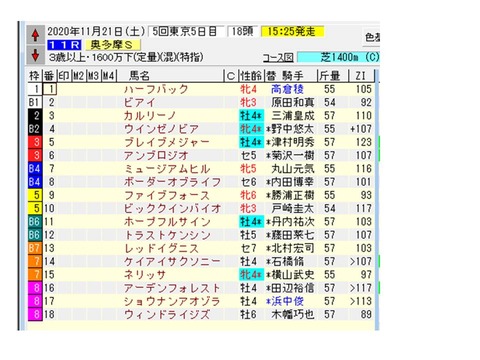Select horse ハーフバック
Screen dimensions: 480x360
pos(156,89)
